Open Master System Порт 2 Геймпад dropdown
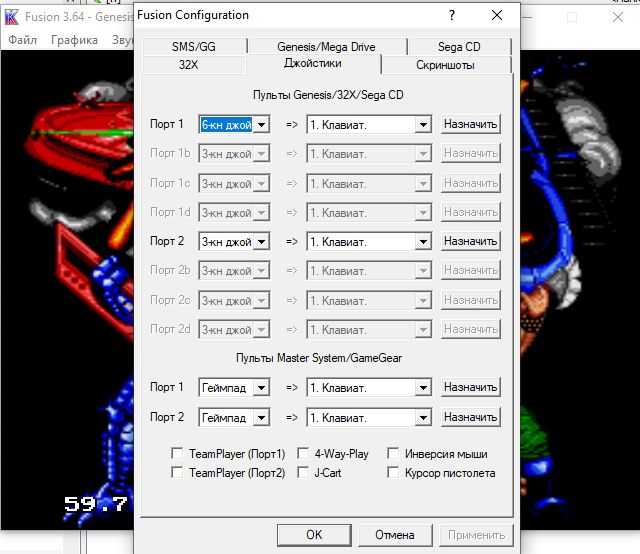 tap(234, 418)
